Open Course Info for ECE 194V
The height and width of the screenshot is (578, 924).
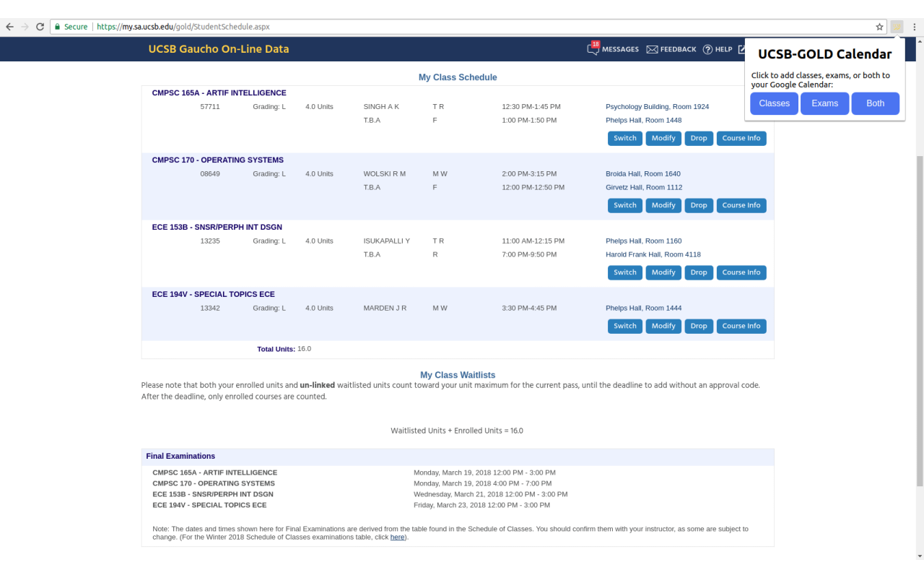(x=741, y=326)
